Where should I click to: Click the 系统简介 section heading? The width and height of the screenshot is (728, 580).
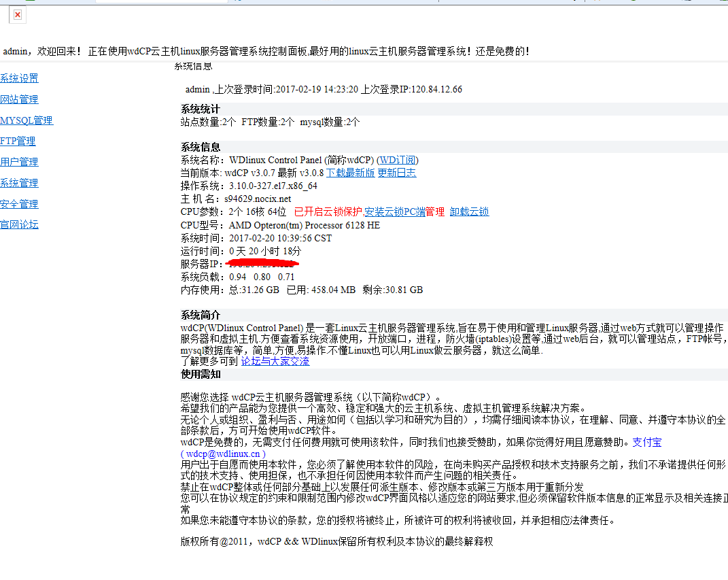201,315
